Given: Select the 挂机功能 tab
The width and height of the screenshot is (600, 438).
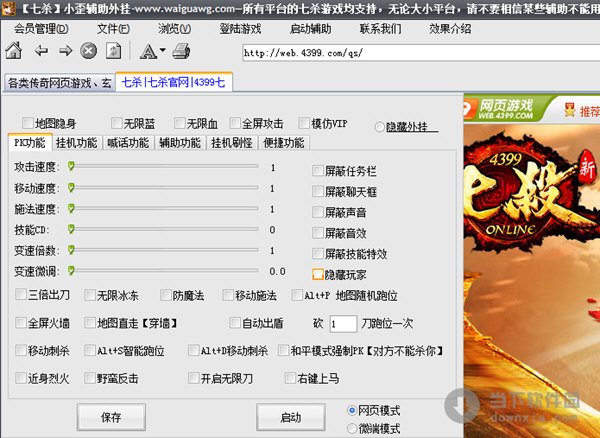Looking at the screenshot, I should pyautogui.click(x=77, y=143).
